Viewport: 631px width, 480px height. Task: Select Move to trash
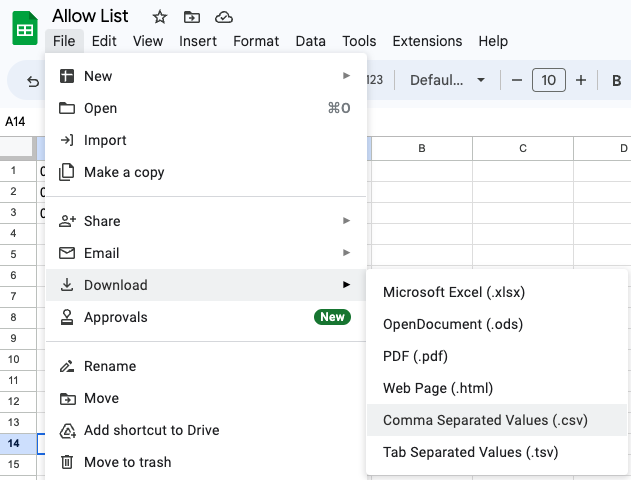click(x=206, y=462)
